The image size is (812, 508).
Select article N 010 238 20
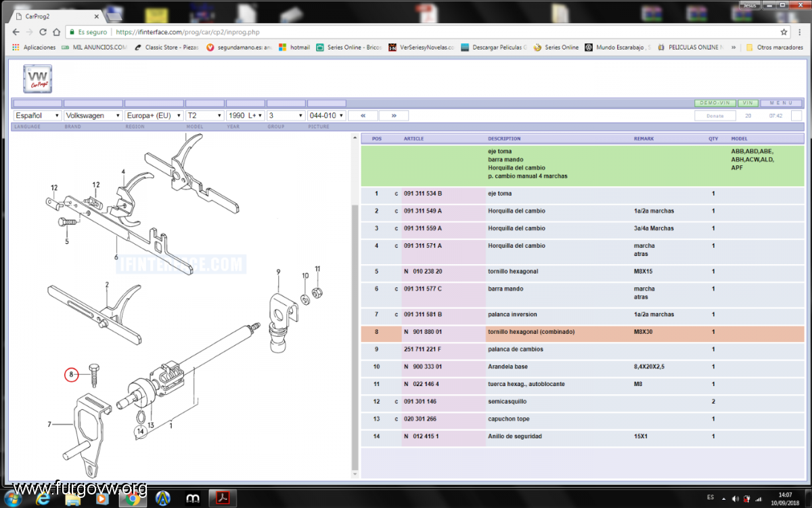click(423, 272)
